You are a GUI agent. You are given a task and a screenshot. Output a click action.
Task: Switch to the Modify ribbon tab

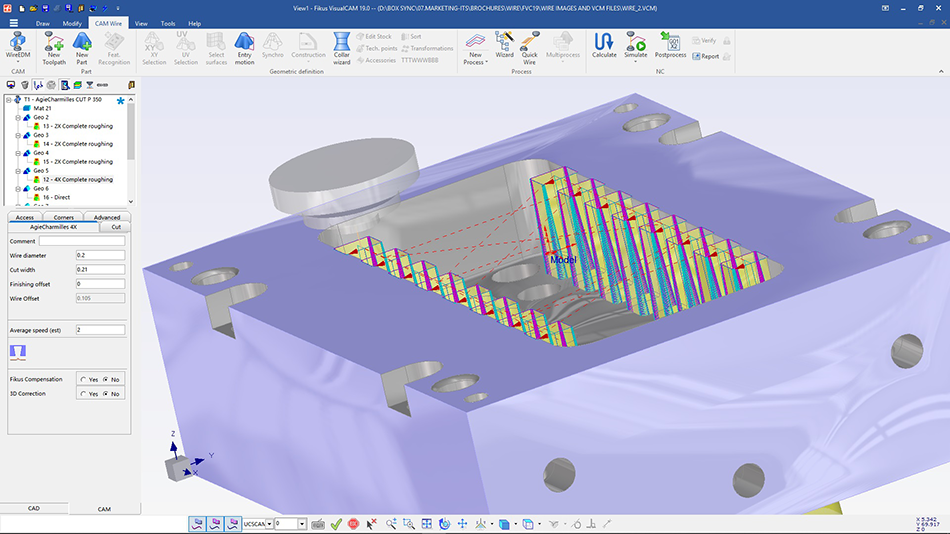point(72,22)
